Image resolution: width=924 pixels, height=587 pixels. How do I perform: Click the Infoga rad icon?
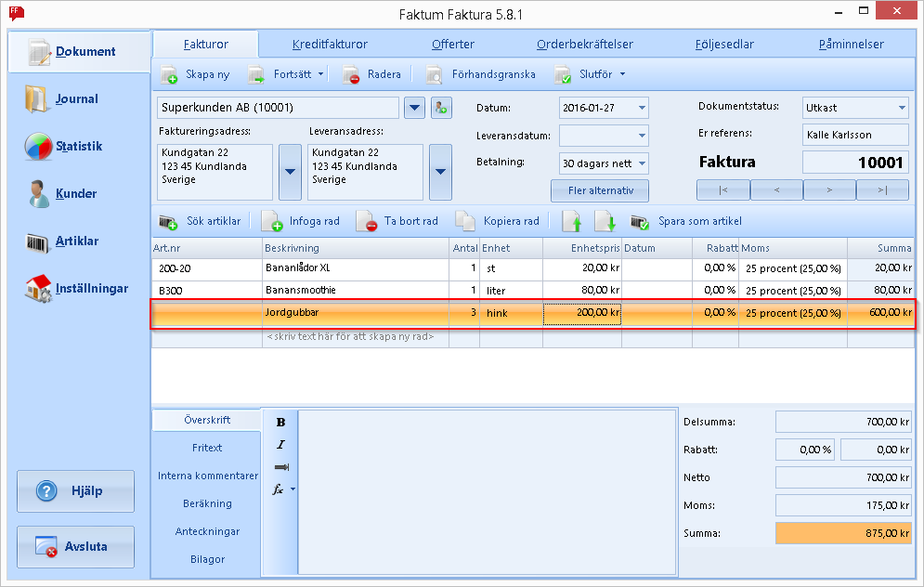pos(272,222)
